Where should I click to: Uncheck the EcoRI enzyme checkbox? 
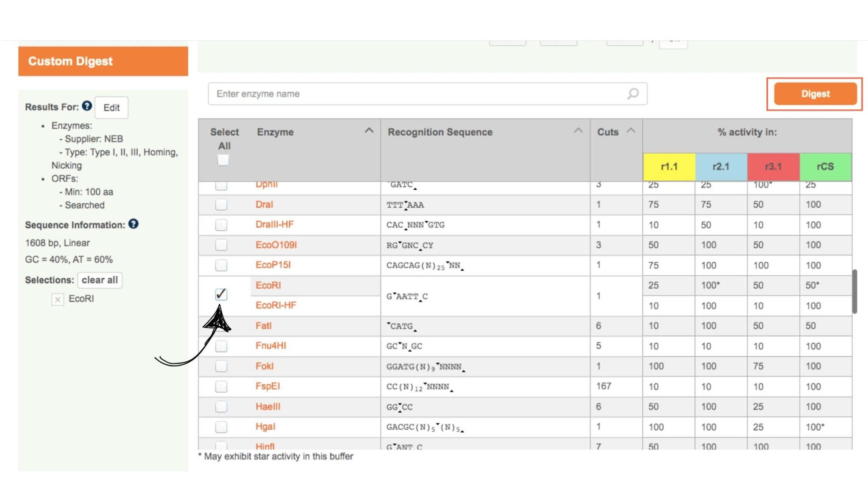221,294
